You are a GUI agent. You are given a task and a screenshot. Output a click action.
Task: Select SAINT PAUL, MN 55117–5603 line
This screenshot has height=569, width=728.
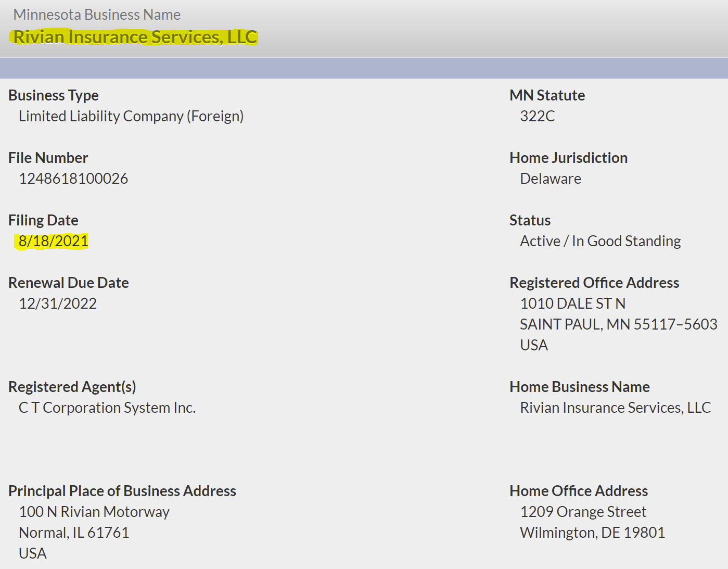619,324
